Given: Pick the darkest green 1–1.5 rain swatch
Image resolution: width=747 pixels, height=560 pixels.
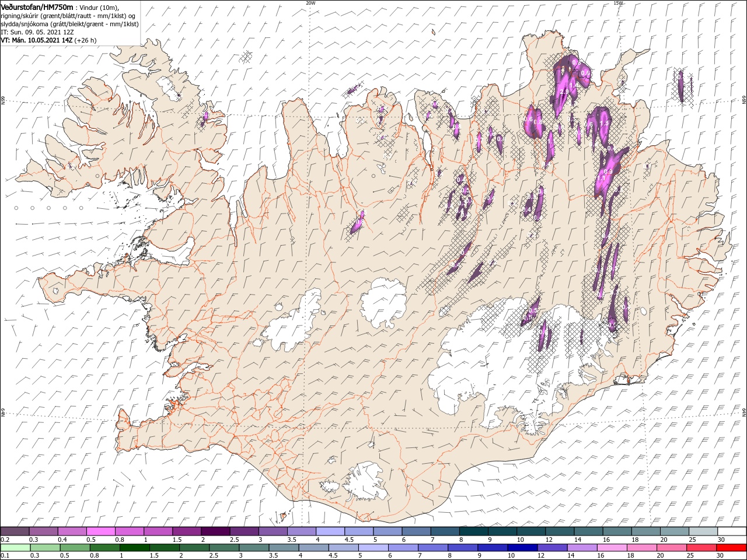Looking at the screenshot, I should 134,548.
